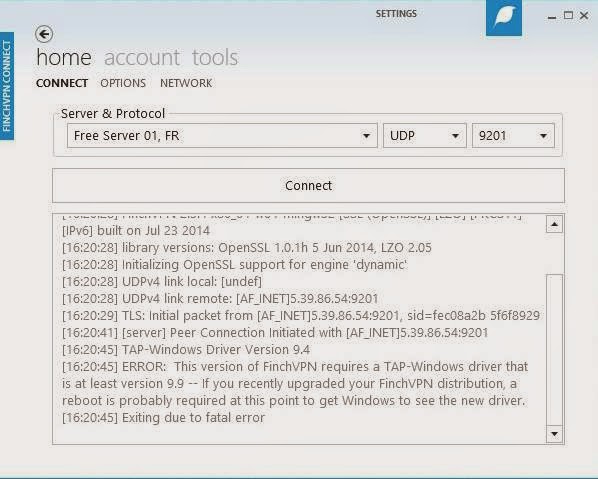Select the home tab
This screenshot has width=598, height=479.
pyautogui.click(x=64, y=58)
